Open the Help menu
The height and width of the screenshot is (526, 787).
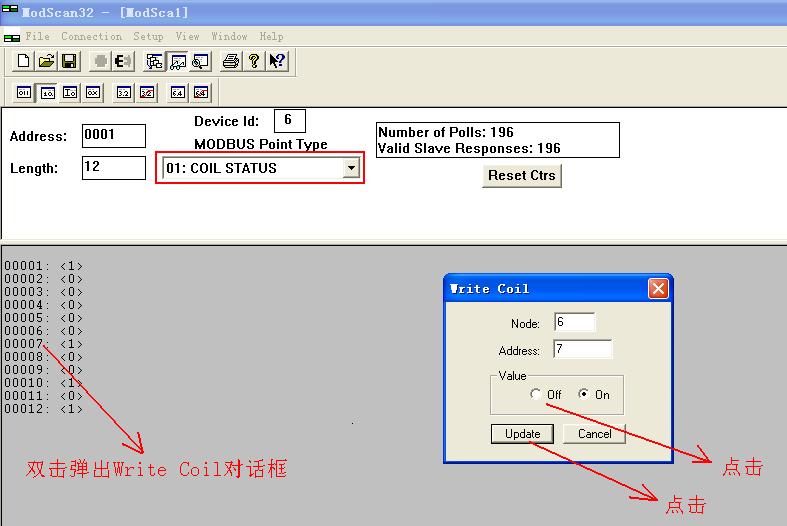tap(271, 37)
